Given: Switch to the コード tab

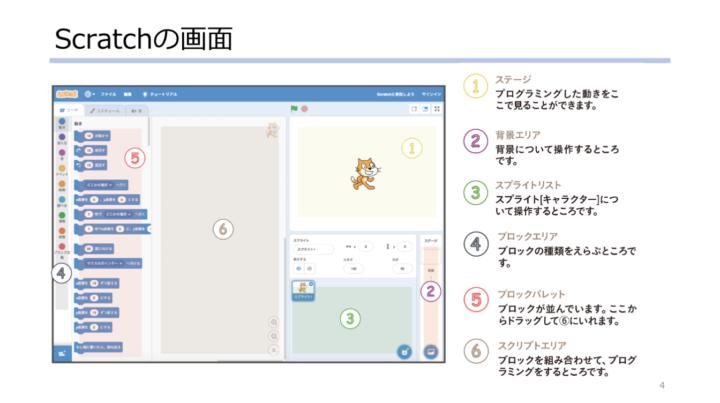Looking at the screenshot, I should pos(69,110).
